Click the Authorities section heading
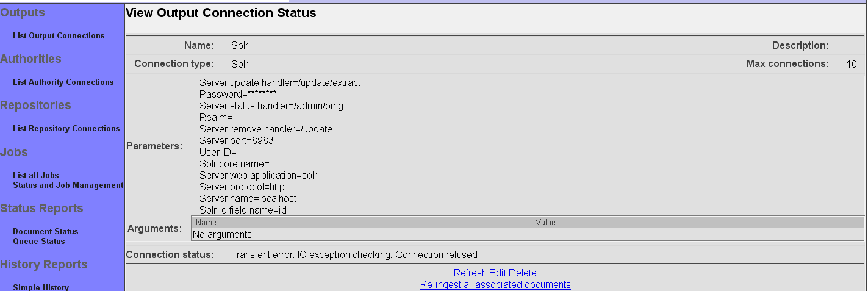The width and height of the screenshot is (868, 291). (30, 59)
